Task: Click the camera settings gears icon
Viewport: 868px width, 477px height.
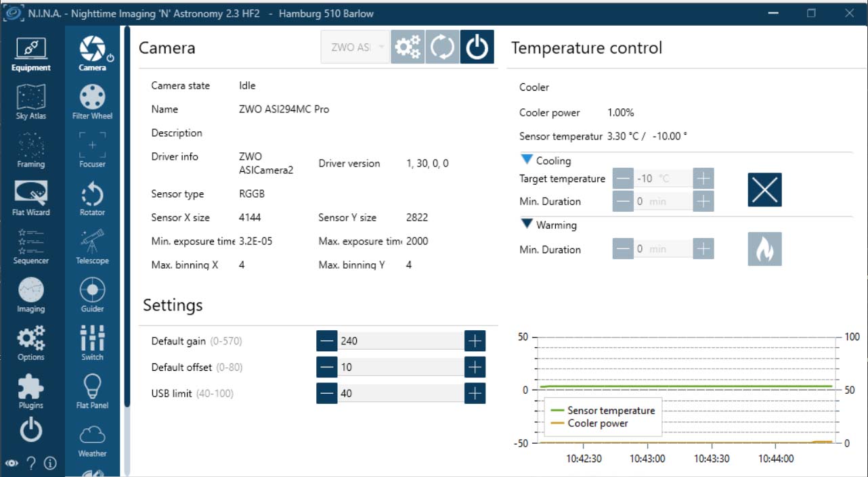Action: tap(408, 47)
